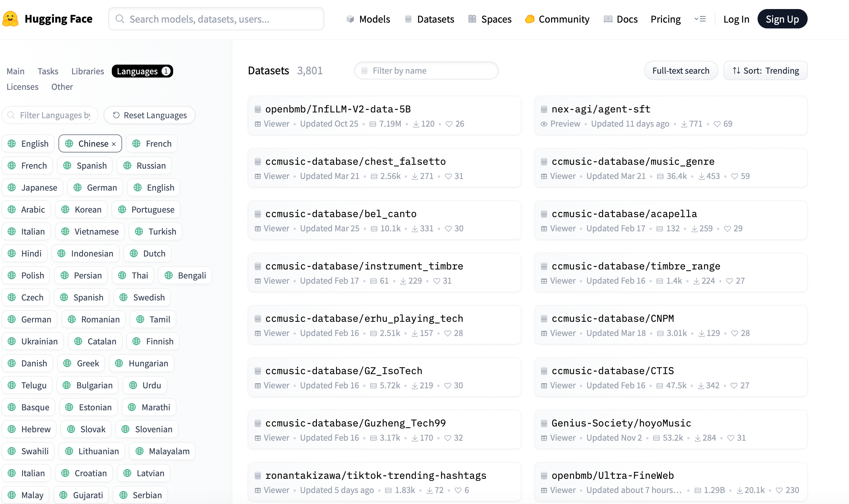This screenshot has width=849, height=504.
Task: Open the Licenses filter tab
Action: [22, 87]
